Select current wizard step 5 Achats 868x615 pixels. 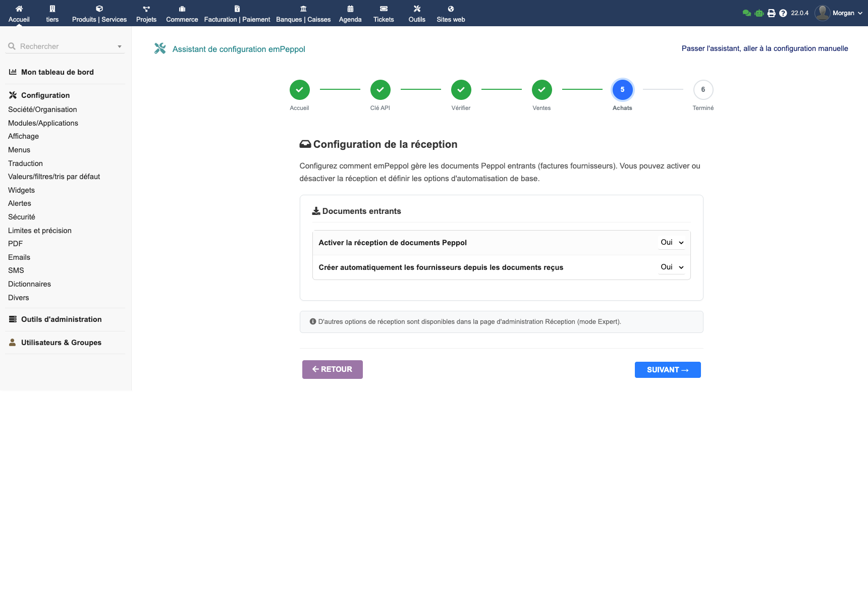point(623,90)
